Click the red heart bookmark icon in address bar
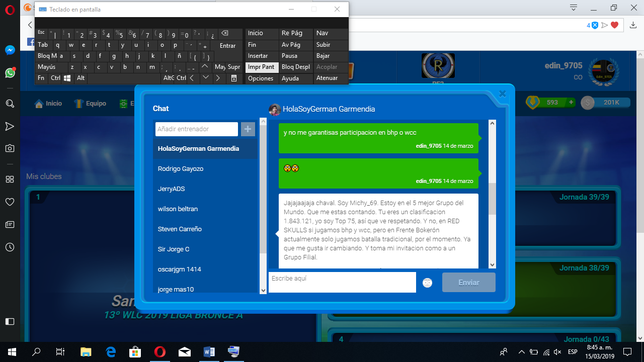Screen dimensions: 644x362 pos(614,25)
